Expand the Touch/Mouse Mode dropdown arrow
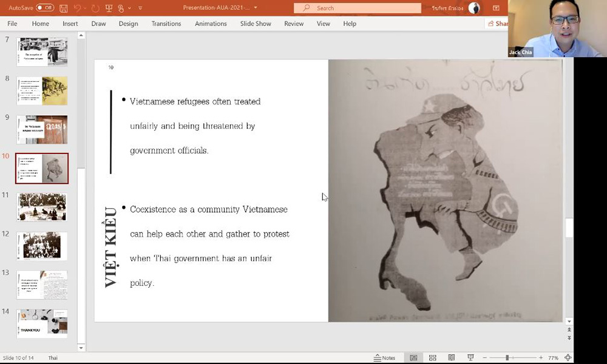 pos(129,8)
